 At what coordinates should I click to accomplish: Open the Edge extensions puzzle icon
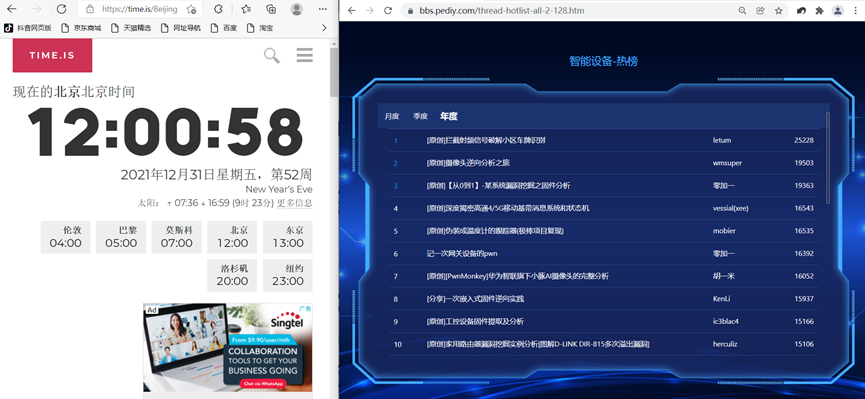tap(218, 9)
